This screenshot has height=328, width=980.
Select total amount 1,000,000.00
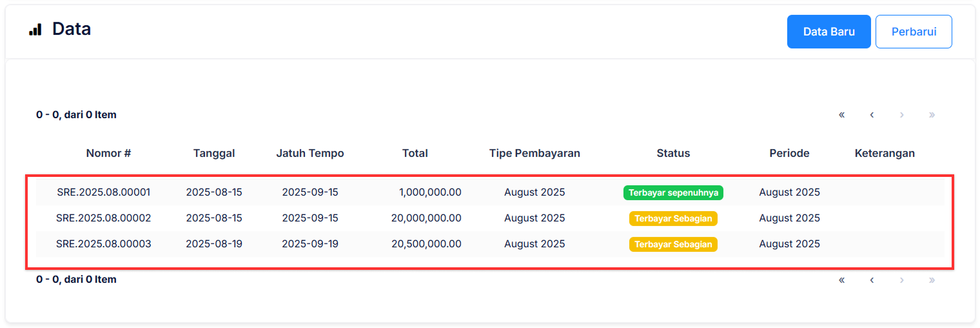tap(430, 192)
